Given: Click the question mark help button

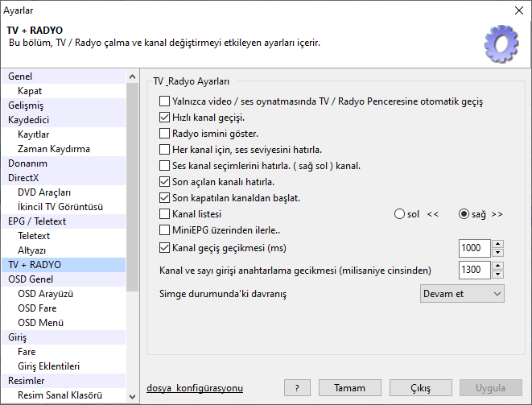Looking at the screenshot, I should click(296, 387).
